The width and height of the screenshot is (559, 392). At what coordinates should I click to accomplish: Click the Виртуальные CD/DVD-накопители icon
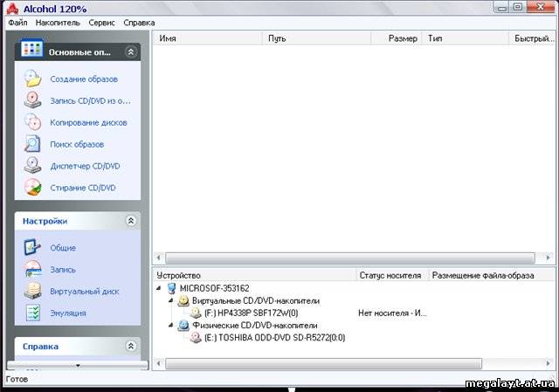coord(183,300)
